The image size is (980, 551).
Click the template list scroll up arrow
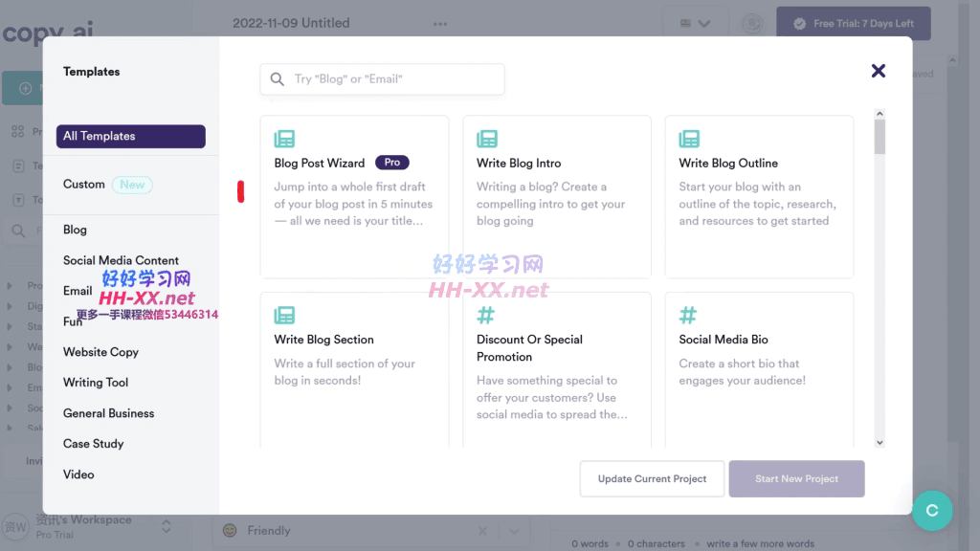click(x=880, y=114)
